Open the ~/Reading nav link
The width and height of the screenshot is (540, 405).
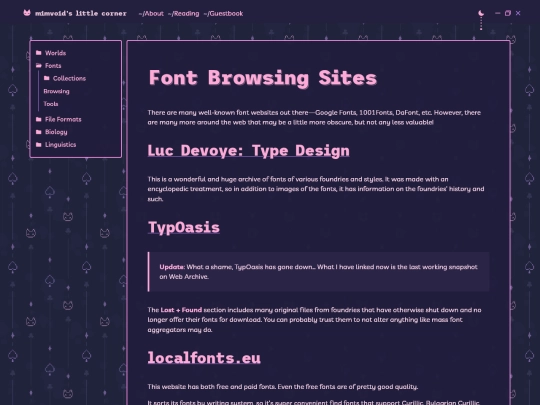click(x=183, y=13)
